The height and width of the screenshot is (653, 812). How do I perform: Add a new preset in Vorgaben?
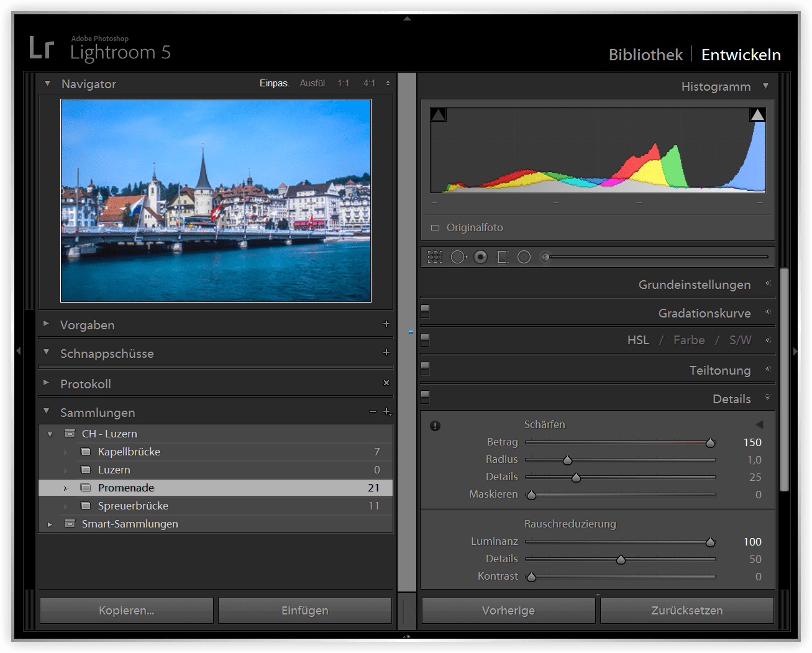pos(386,324)
